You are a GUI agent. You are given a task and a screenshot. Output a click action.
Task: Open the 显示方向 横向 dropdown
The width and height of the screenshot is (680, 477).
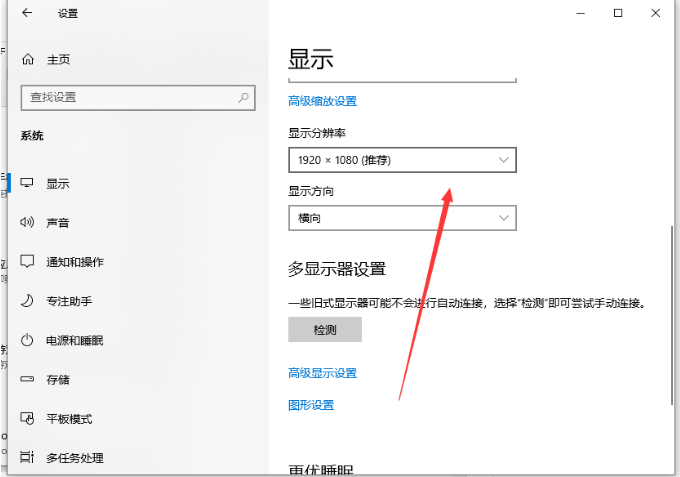pyautogui.click(x=402, y=218)
